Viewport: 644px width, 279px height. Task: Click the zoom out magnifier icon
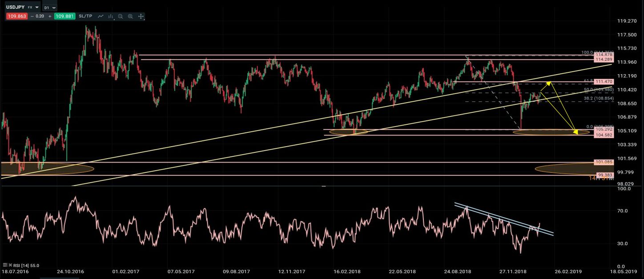click(121, 16)
